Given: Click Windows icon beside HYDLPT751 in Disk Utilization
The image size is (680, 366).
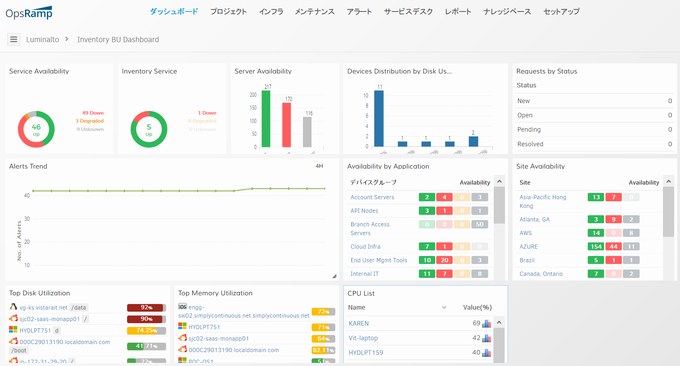Looking at the screenshot, I should click(x=13, y=330).
